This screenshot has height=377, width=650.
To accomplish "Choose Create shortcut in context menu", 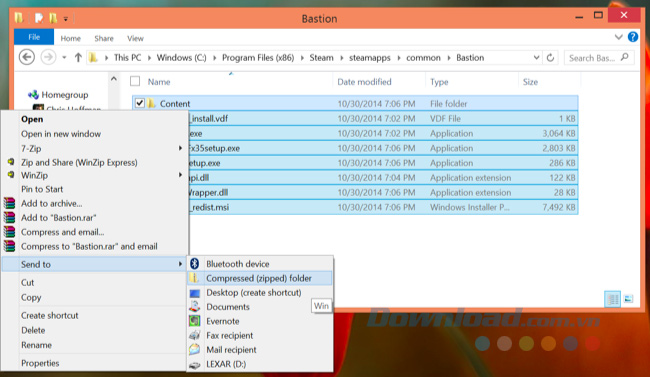I will (50, 315).
